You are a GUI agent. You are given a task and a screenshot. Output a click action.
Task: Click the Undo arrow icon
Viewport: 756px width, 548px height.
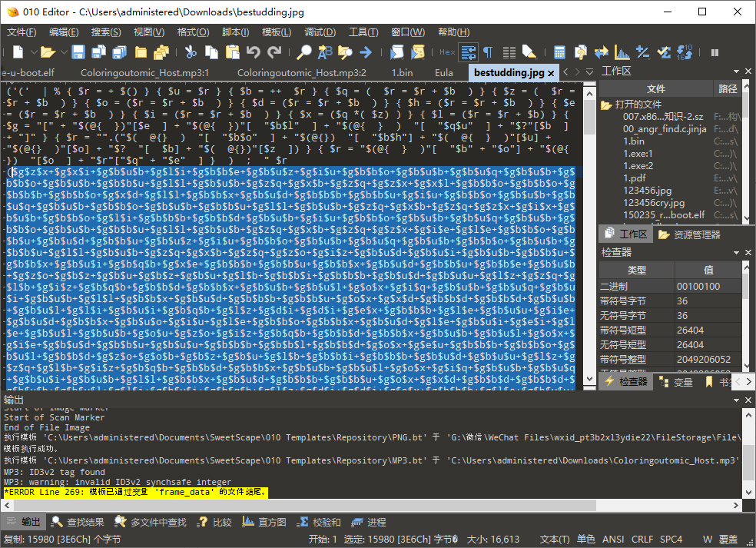253,52
